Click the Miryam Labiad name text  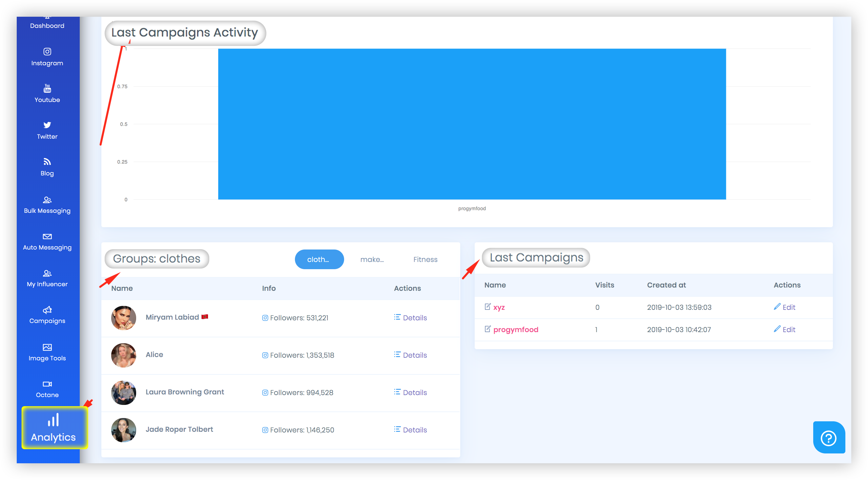coord(172,317)
